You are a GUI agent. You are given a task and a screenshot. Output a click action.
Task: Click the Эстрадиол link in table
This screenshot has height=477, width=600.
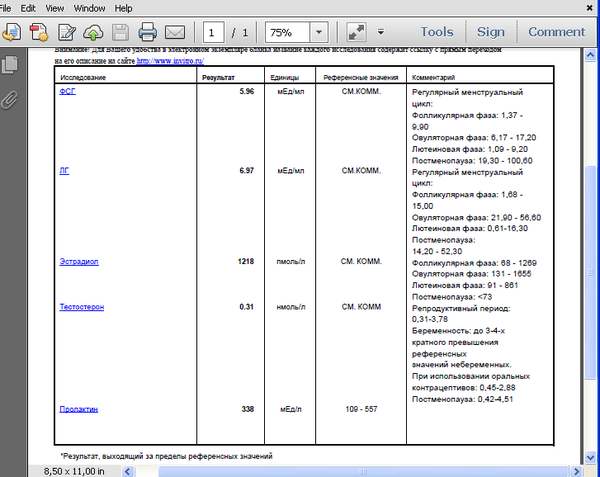tap(79, 262)
